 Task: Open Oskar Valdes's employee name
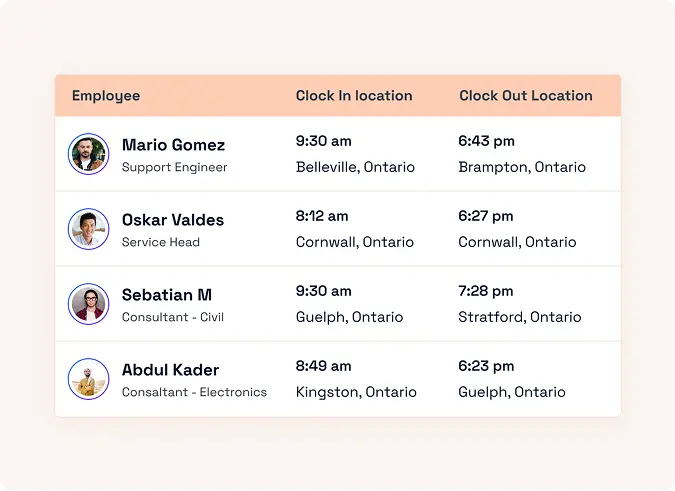click(x=173, y=220)
